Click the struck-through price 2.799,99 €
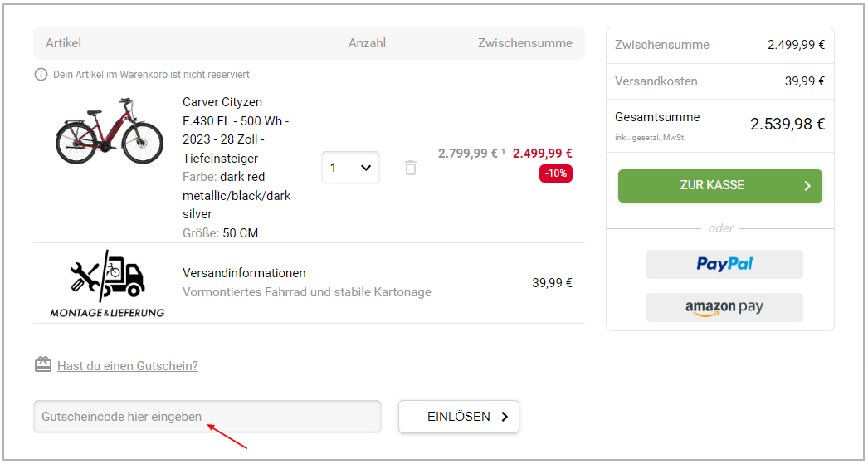 470,154
